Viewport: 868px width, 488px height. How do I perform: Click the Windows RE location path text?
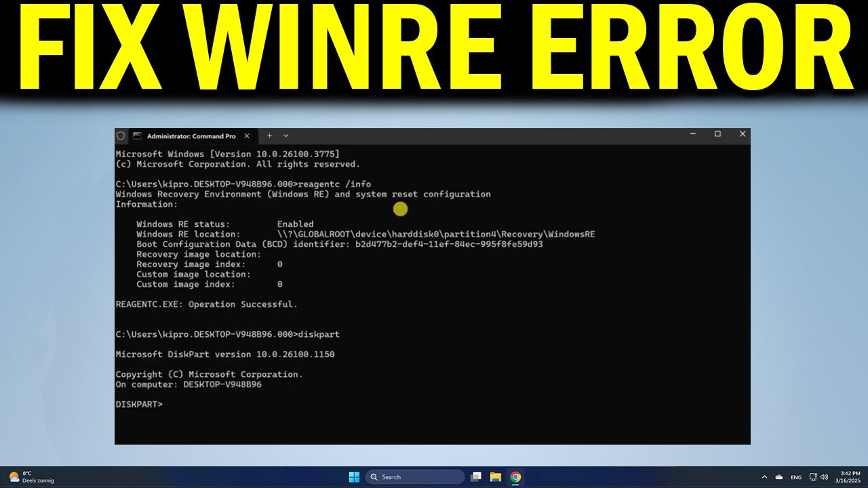(x=436, y=234)
